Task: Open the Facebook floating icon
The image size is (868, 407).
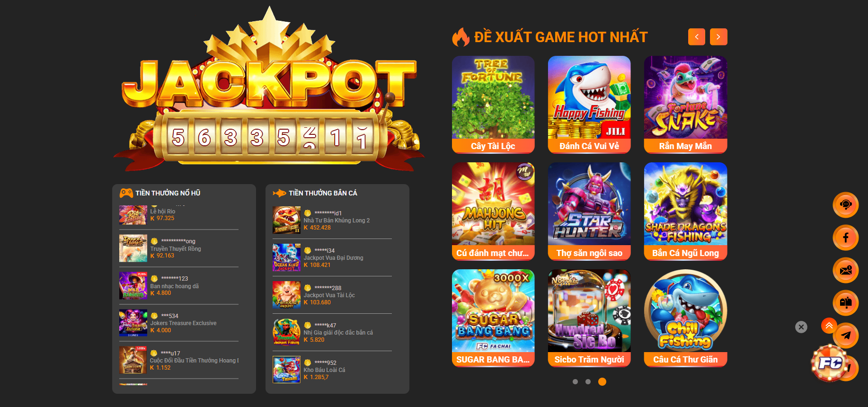Action: 845,237
